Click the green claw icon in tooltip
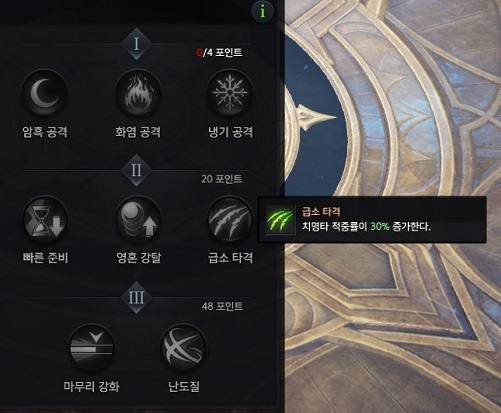Viewport: 501px width, 413px height. click(x=280, y=220)
